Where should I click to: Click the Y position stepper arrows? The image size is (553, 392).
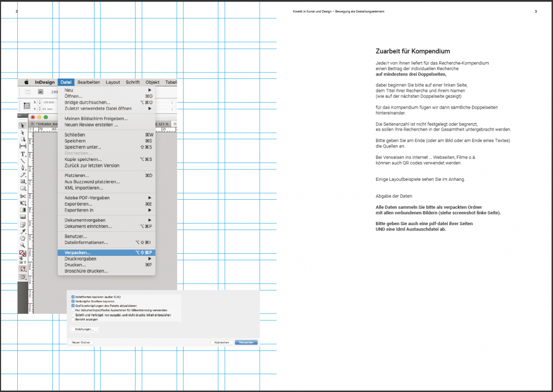39,109
